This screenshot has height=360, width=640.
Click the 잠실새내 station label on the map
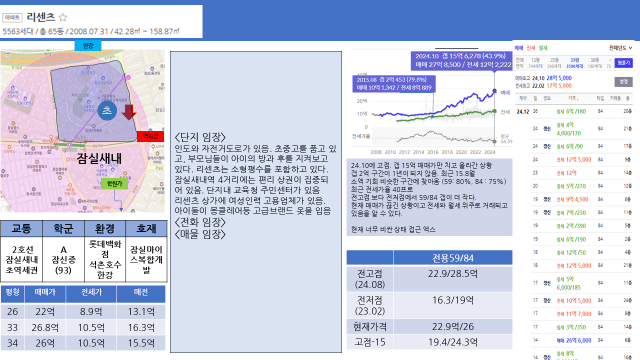tap(99, 158)
